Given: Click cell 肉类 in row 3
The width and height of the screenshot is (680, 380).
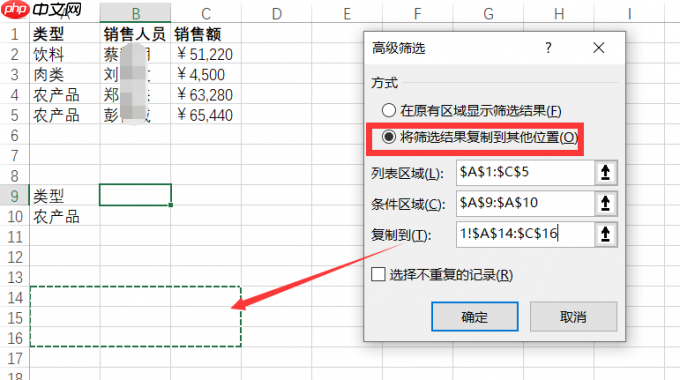Looking at the screenshot, I should tap(65, 75).
